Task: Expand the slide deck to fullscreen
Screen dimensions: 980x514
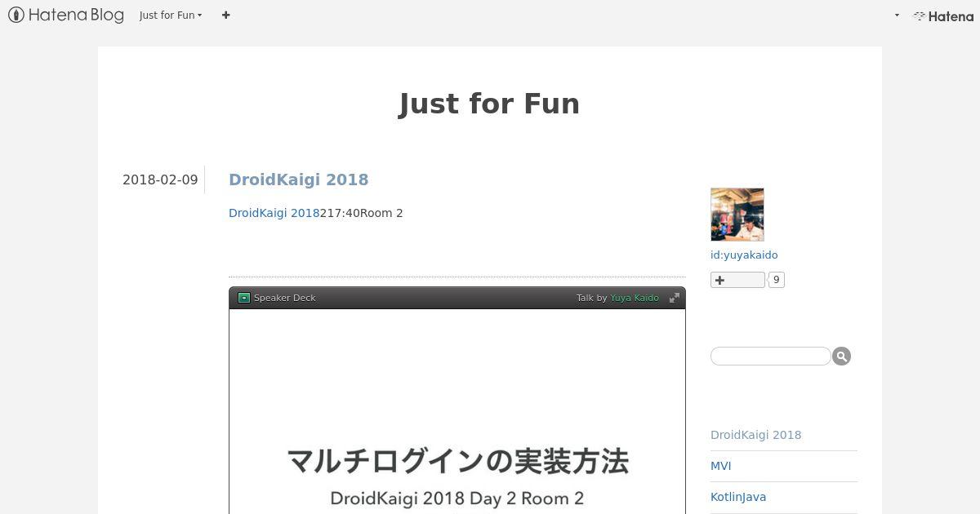Action: (675, 298)
